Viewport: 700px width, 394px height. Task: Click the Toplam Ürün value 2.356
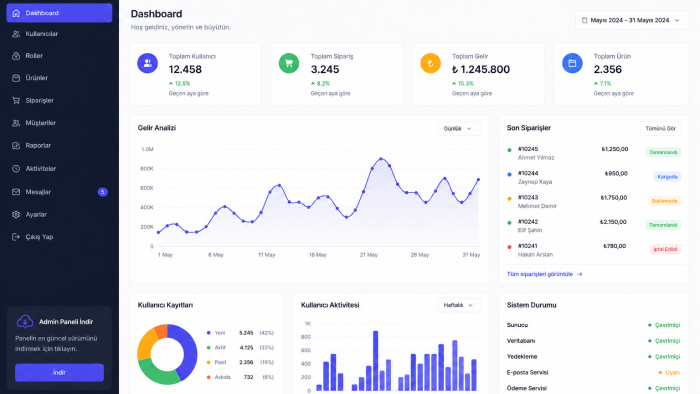point(608,70)
